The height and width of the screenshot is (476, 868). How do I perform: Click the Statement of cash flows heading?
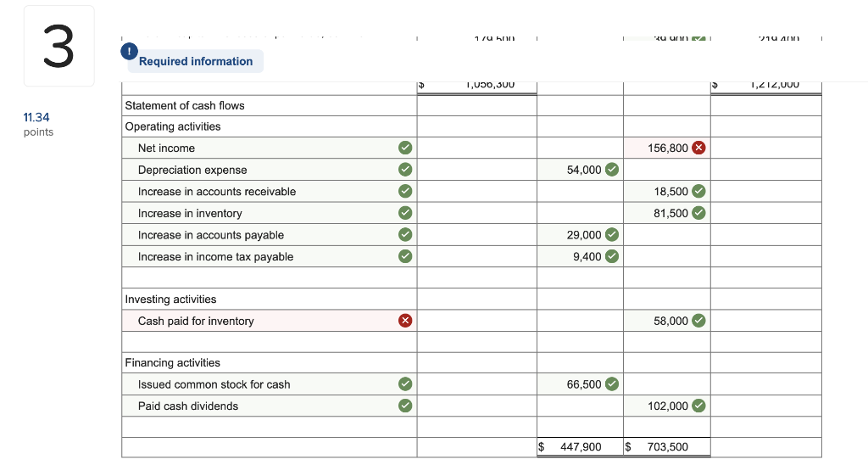tap(184, 105)
